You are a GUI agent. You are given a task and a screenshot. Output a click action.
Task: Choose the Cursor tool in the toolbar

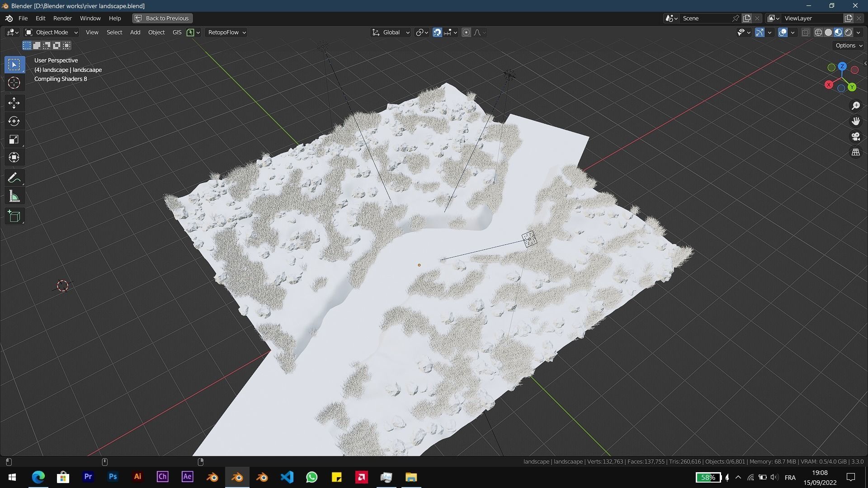[x=14, y=83]
